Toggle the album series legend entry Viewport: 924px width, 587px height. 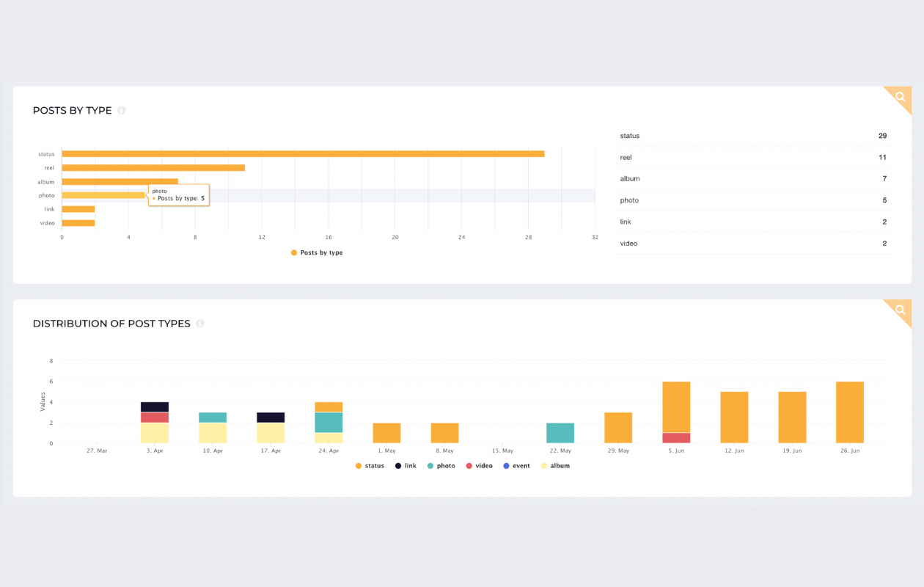554,466
